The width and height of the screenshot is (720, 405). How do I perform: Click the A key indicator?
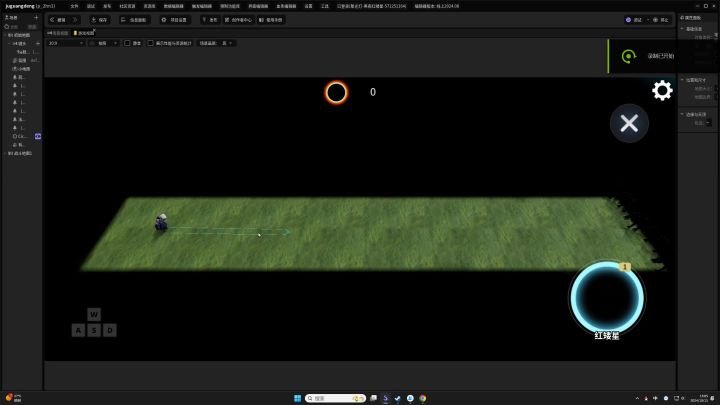(x=78, y=330)
